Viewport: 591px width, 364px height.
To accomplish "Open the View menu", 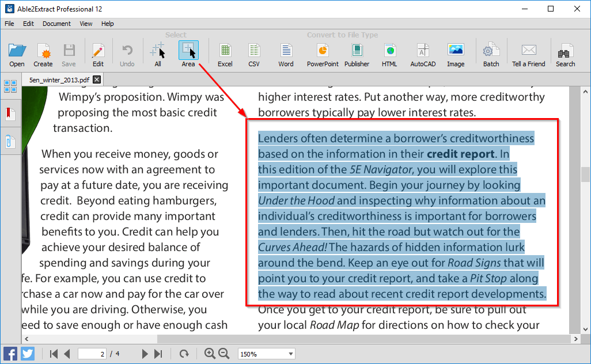I will (x=86, y=24).
